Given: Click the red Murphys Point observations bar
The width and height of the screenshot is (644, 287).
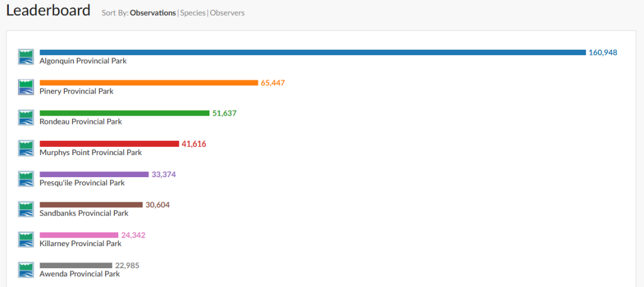Looking at the screenshot, I should coord(109,144).
